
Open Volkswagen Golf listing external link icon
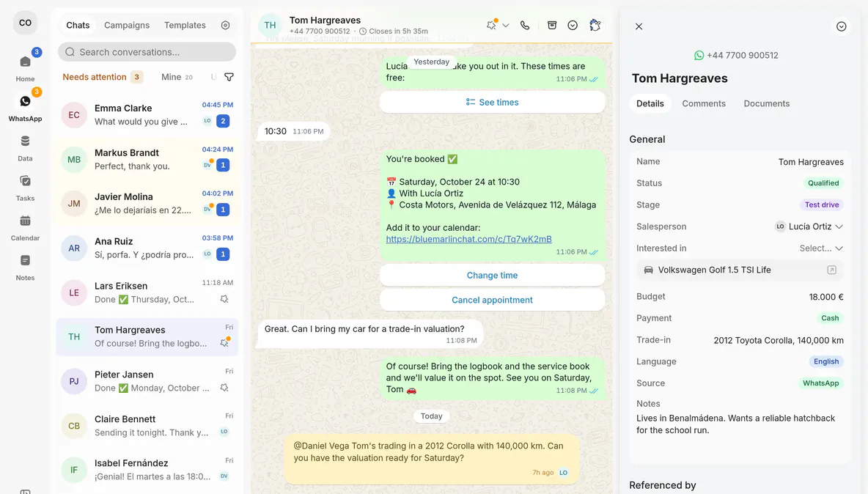click(831, 270)
